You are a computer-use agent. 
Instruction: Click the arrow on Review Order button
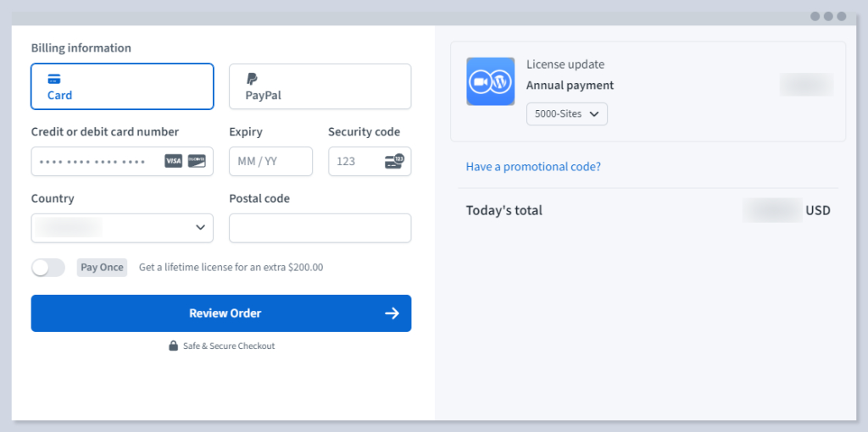pos(392,313)
